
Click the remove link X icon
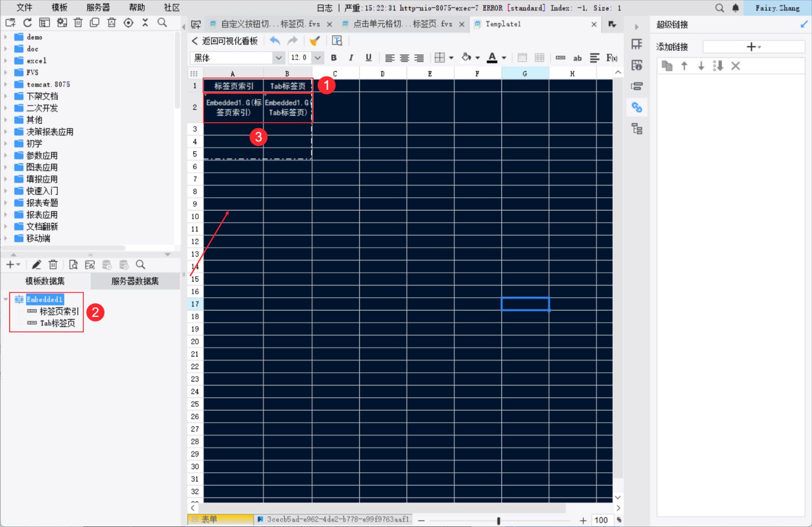click(x=735, y=66)
